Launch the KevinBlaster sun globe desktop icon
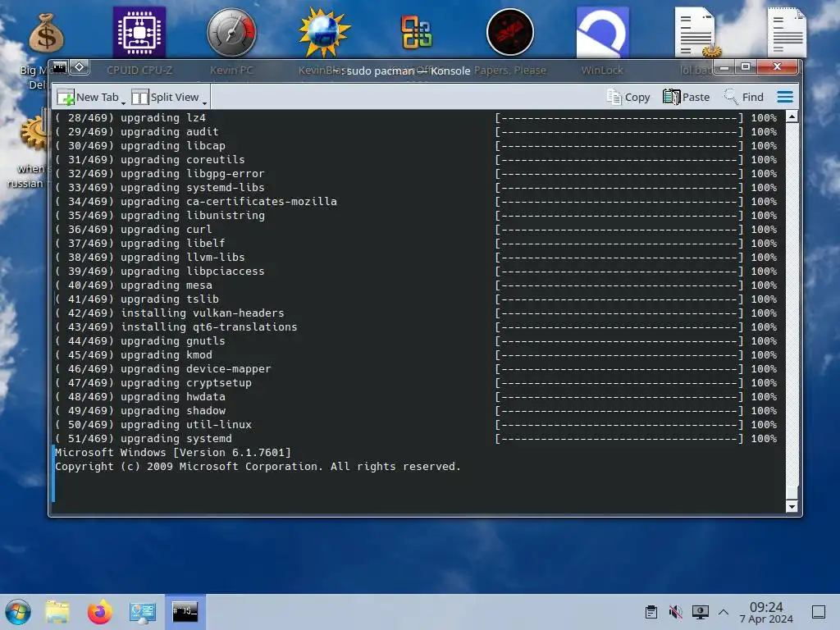The width and height of the screenshot is (840, 630). pos(324,32)
